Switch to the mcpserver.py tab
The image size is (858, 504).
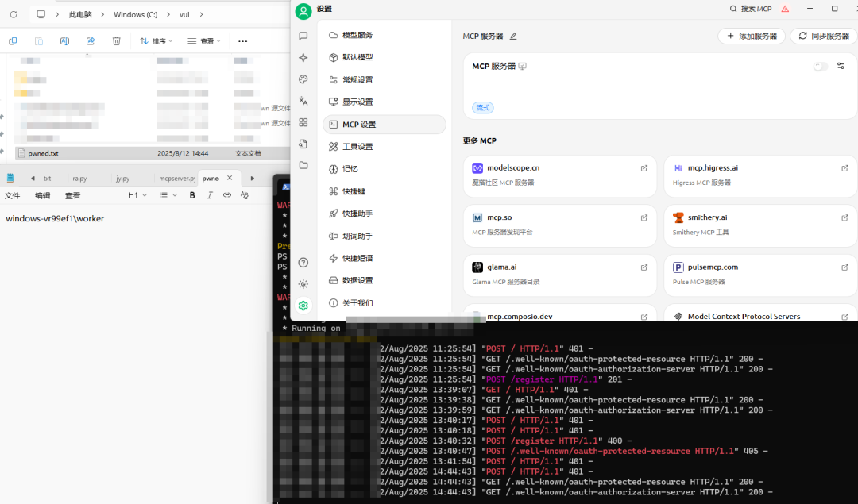pos(176,179)
